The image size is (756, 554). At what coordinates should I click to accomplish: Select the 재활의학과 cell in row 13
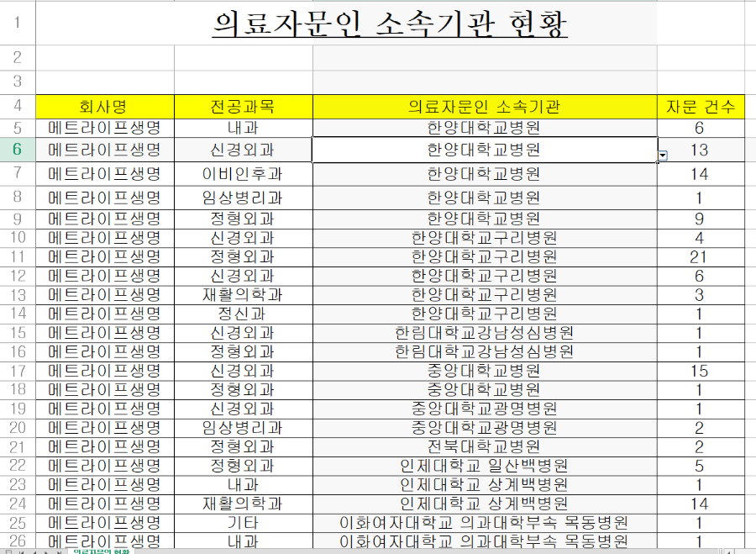coord(244,295)
